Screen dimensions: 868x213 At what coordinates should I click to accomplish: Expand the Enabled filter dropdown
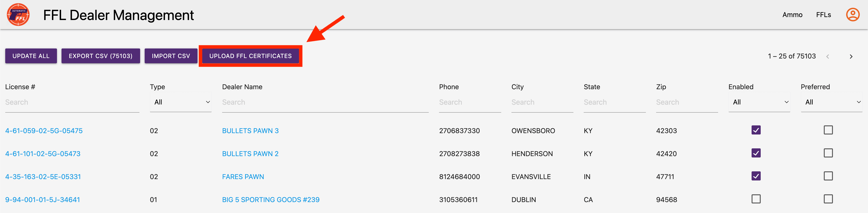click(x=759, y=102)
